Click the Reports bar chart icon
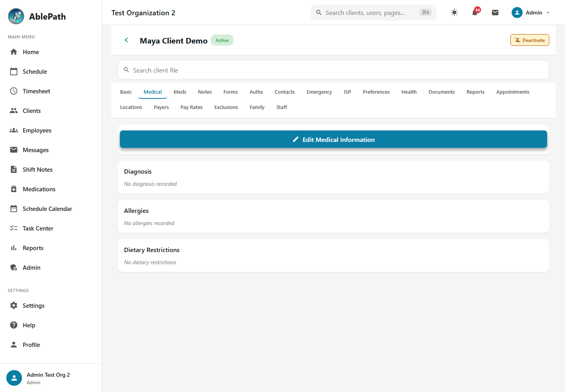Screen dimensions: 565x392 (x=14, y=248)
